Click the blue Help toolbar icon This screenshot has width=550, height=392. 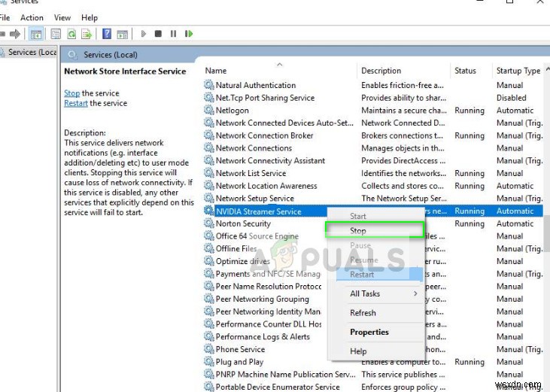click(x=107, y=34)
